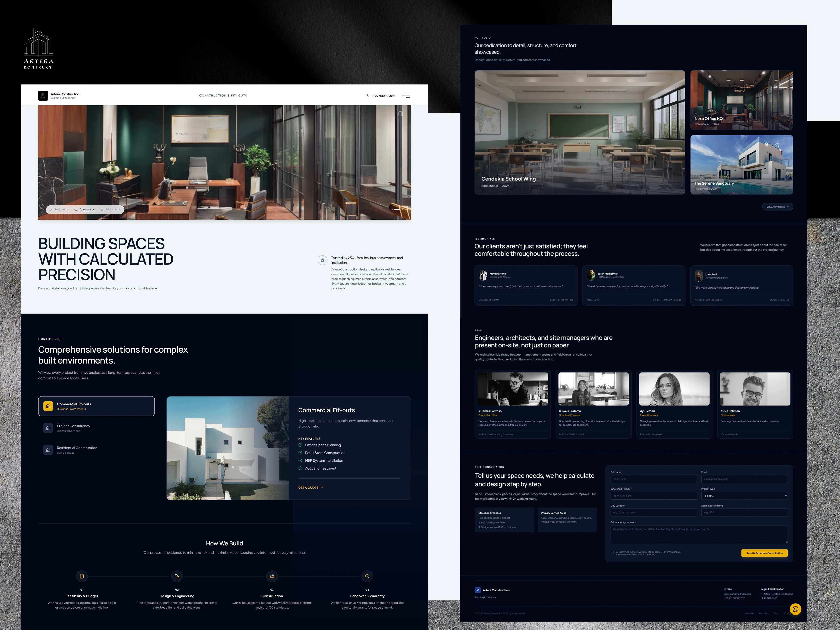Click the Design & Engineering ruler icon

(x=177, y=576)
